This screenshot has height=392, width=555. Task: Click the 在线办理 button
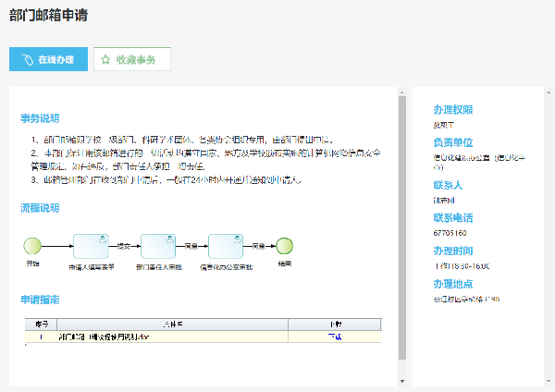click(49, 59)
